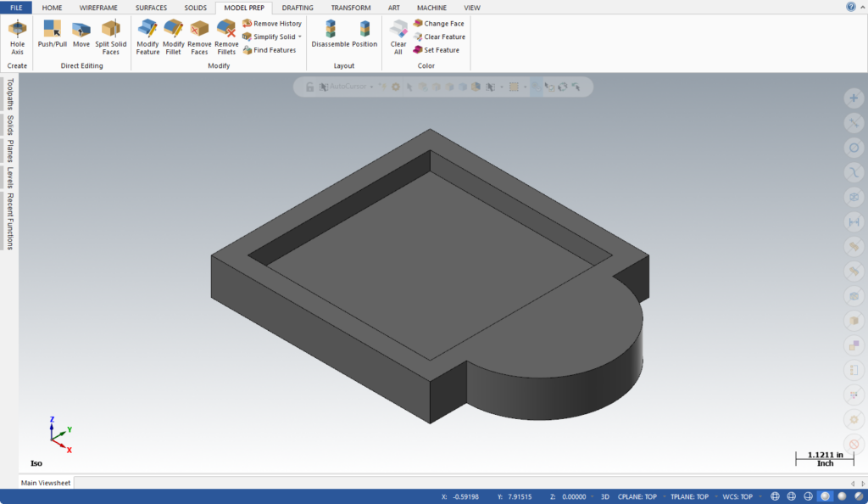This screenshot has height=504, width=868.
Task: Toggle wireframe display in status bar
Action: pos(775,497)
